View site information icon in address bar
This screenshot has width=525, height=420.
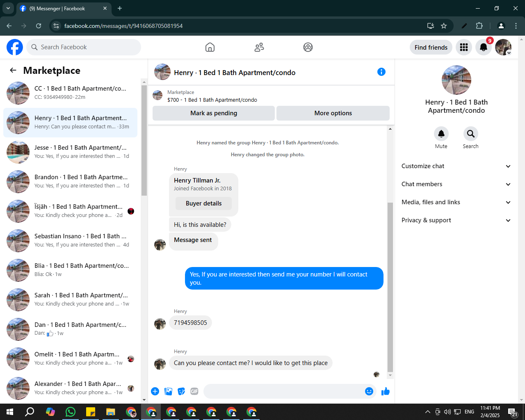56,25
